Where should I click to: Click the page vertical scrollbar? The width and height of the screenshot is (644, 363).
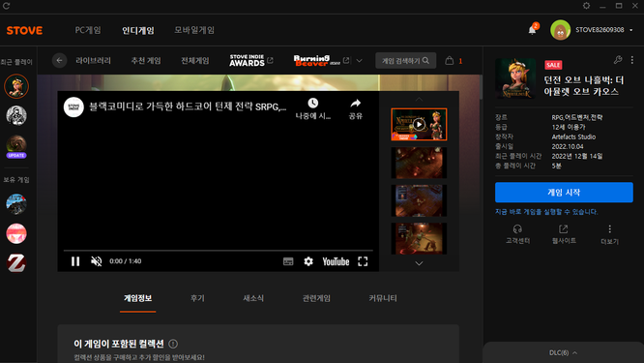[x=481, y=87]
